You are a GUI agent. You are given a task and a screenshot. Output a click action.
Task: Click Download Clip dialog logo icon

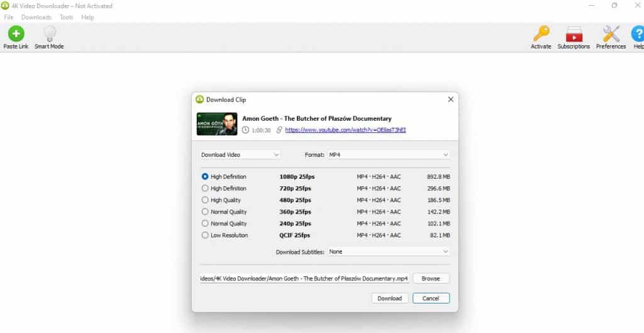199,99
